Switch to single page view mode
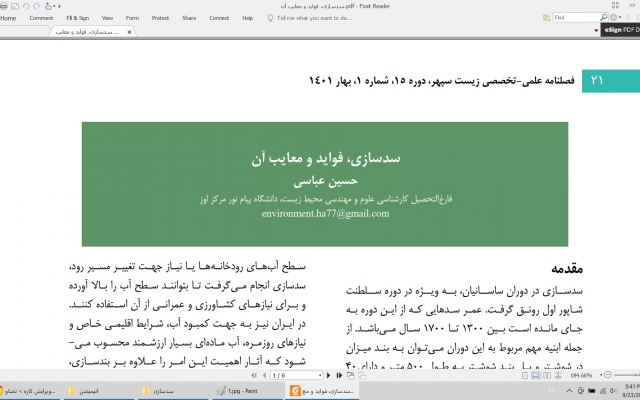 [525, 376]
